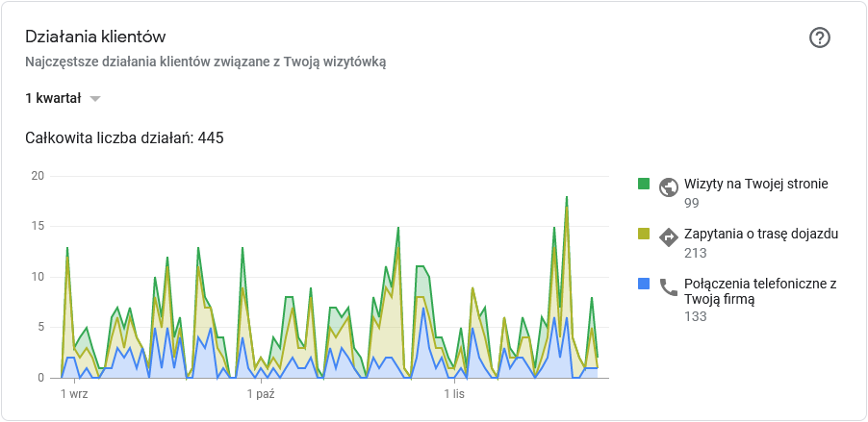Click the green legend color square

(644, 183)
